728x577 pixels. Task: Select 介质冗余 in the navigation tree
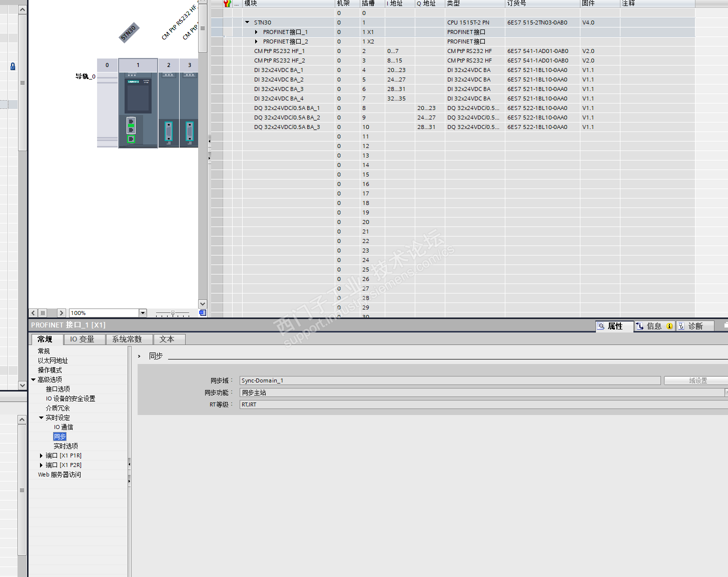(58, 408)
